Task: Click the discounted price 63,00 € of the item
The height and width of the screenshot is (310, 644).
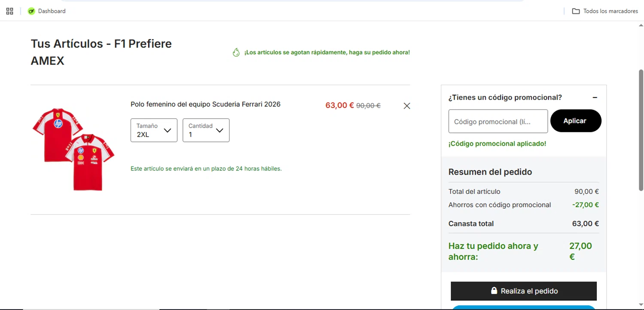Action: [x=340, y=105]
